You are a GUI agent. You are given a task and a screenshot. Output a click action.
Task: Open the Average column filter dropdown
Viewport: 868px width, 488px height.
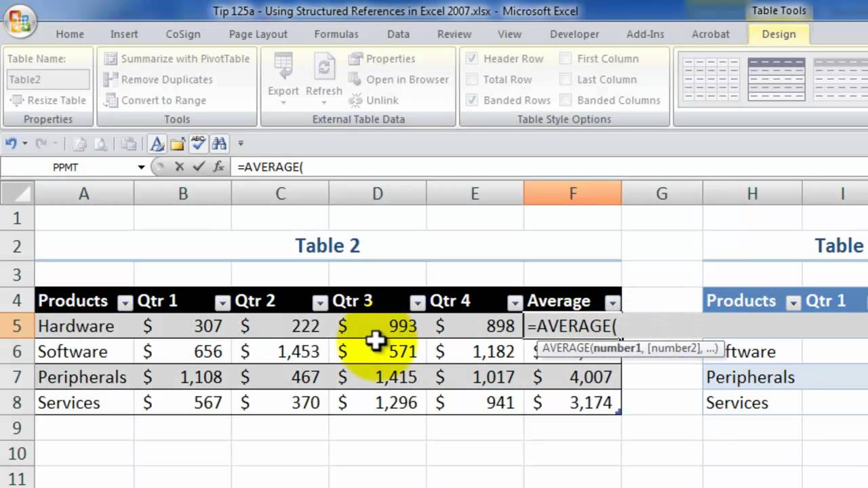(x=613, y=303)
